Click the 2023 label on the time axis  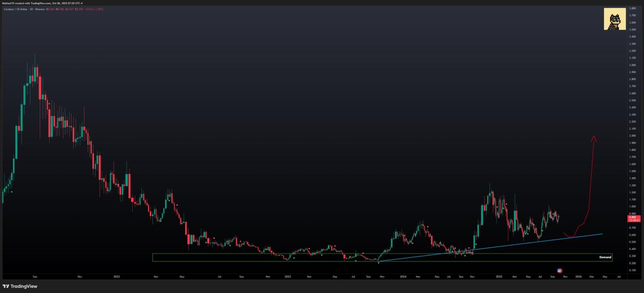pyautogui.click(x=288, y=277)
